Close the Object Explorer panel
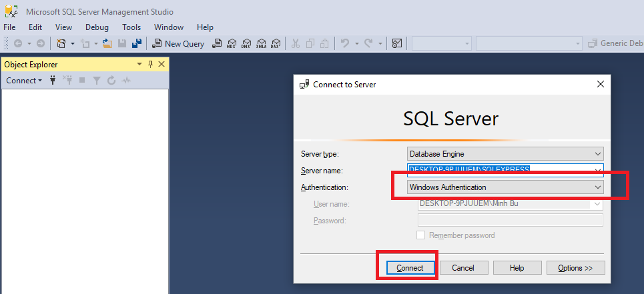 coord(162,65)
